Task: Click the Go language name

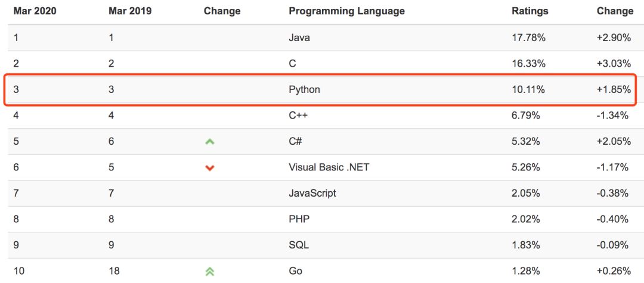Action: [x=296, y=271]
